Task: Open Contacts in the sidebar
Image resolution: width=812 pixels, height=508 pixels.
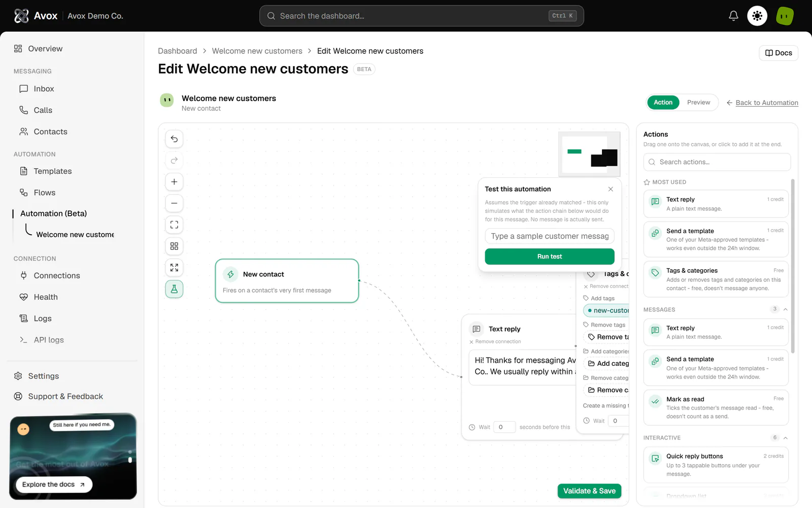Action: (50, 132)
